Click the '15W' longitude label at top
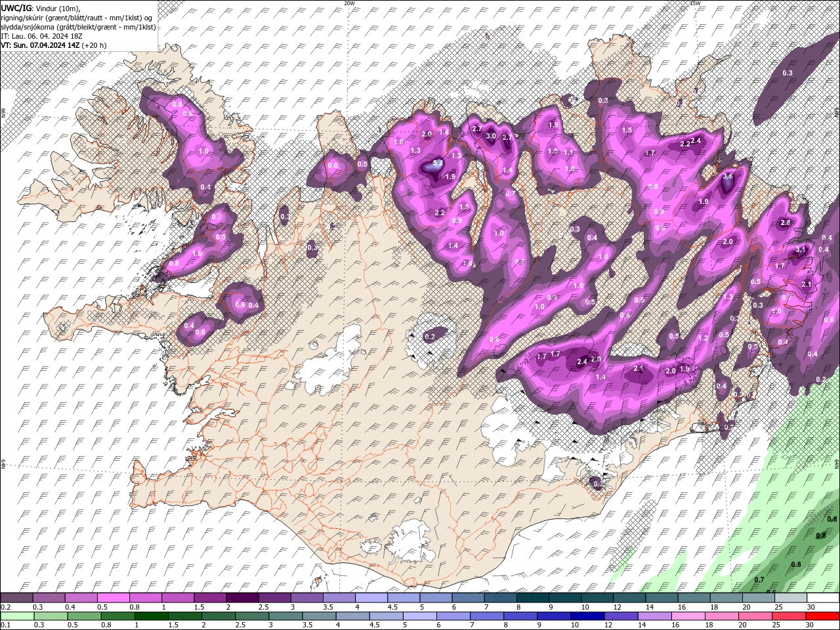The image size is (840, 630). coord(695,3)
